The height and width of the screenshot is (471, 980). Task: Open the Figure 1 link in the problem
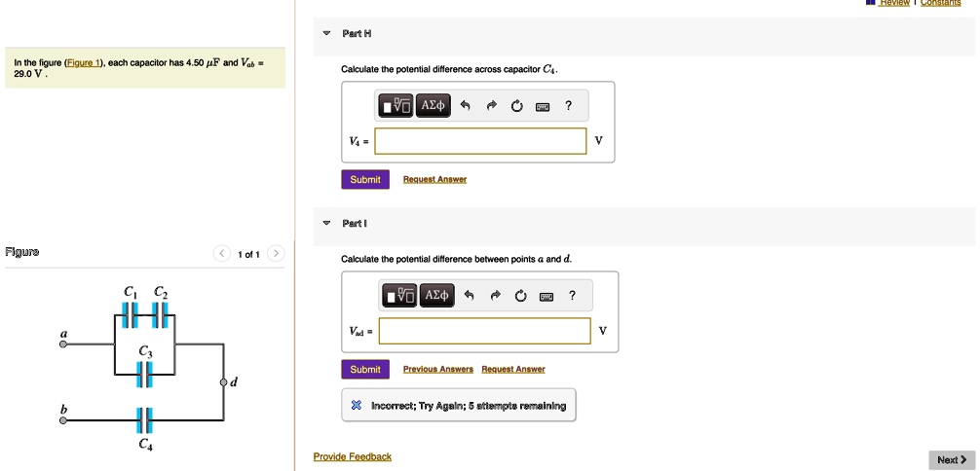[x=83, y=63]
